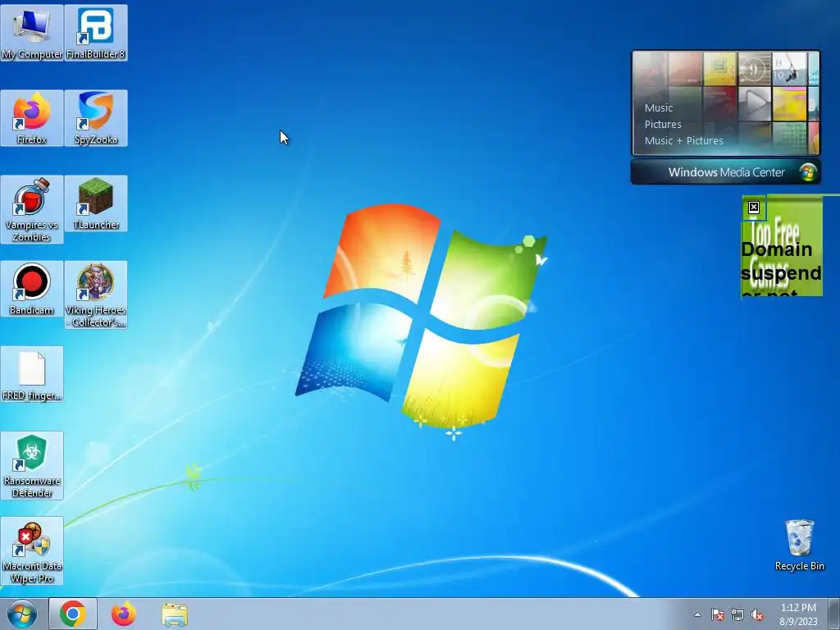Image resolution: width=840 pixels, height=630 pixels.
Task: Open Windows Explorer from the taskbar
Action: click(x=175, y=614)
